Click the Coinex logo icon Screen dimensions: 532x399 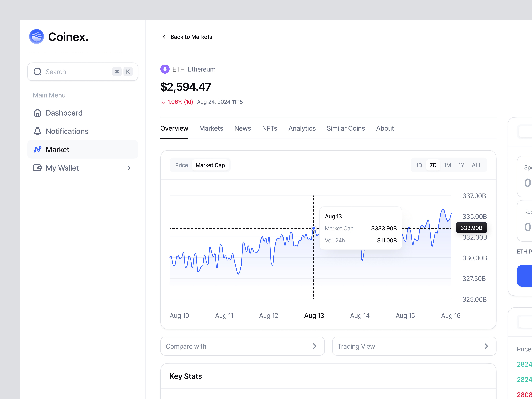tap(37, 37)
